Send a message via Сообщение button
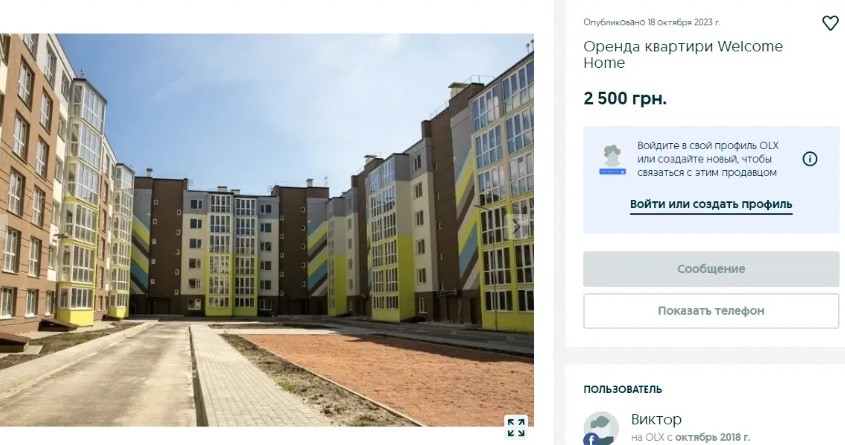 click(711, 269)
